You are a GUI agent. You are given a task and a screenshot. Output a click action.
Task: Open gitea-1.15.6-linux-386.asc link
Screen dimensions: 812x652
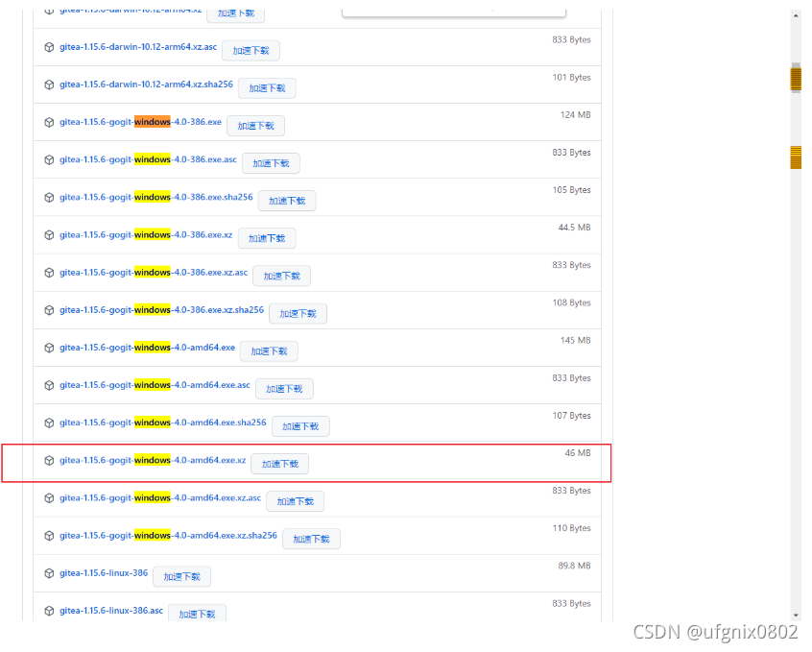pyautogui.click(x=110, y=611)
